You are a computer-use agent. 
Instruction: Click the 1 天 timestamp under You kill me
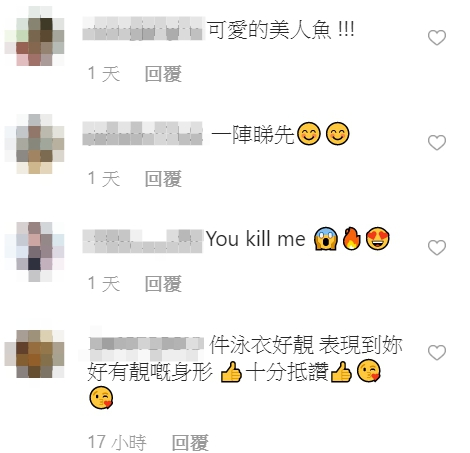point(104,284)
